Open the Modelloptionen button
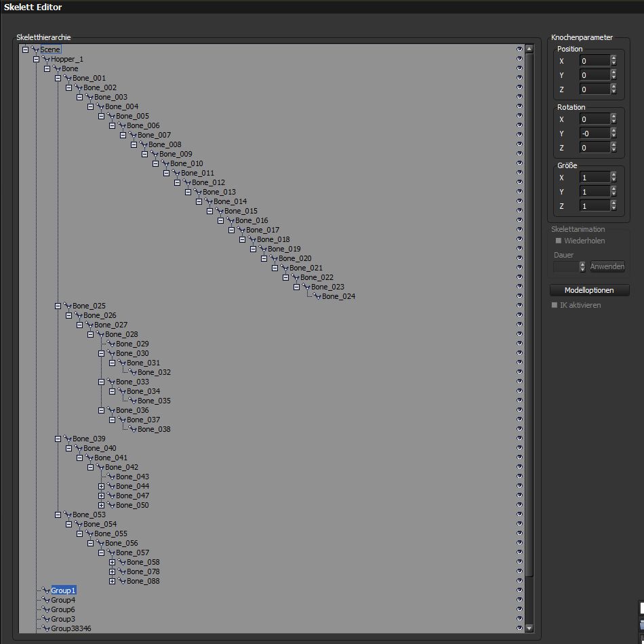Image resolution: width=644 pixels, height=644 pixels. [x=589, y=290]
